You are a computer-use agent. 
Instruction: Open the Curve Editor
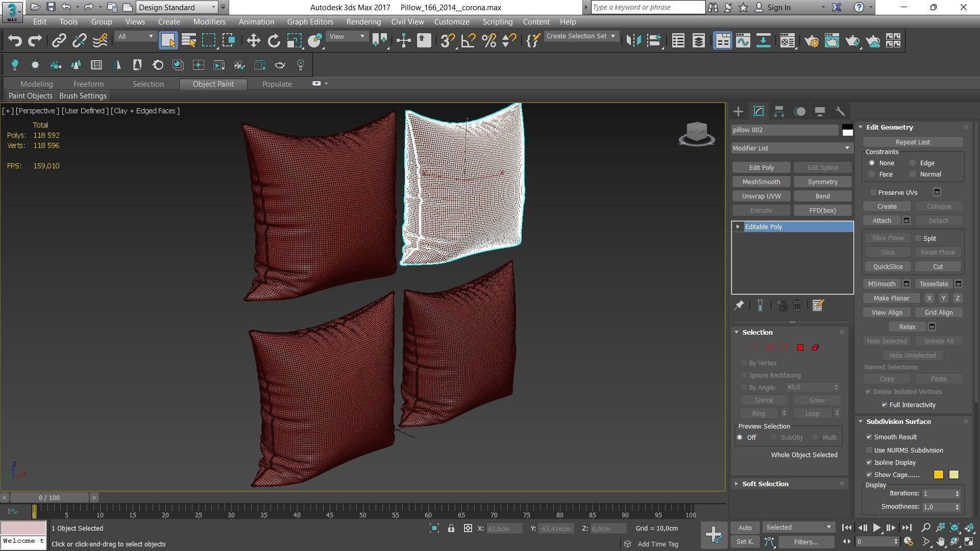[x=743, y=41]
